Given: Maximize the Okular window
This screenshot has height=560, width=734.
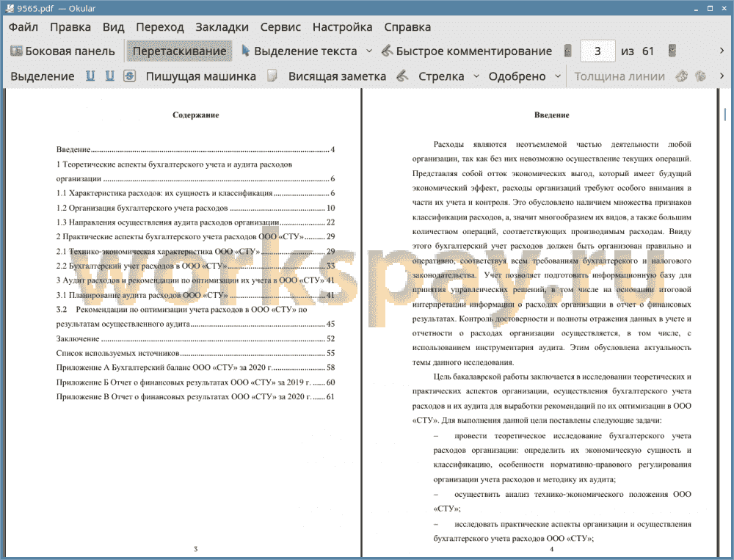Looking at the screenshot, I should click(710, 8).
